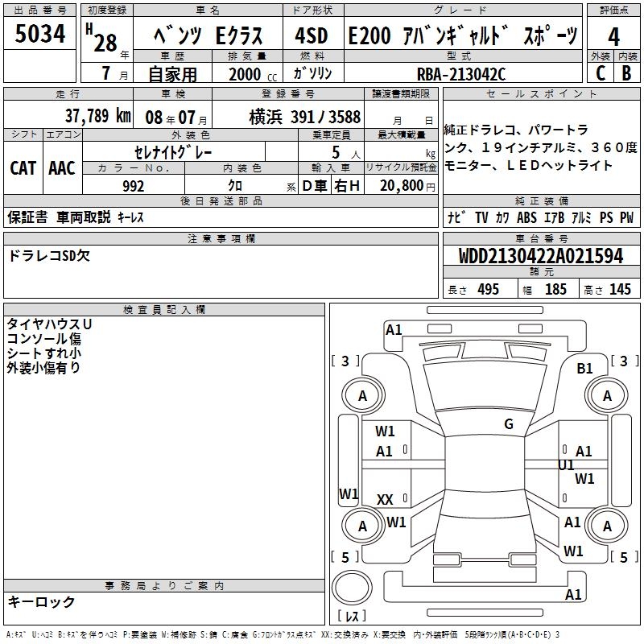Viewport: 644px width, 644px height.
Task: Click the grade E200 アバンギャルド スポーツ
Action: pyautogui.click(x=463, y=35)
